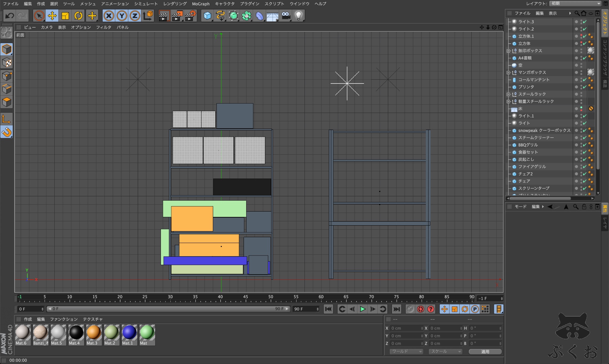Screen dimensions: 609x364
Task: Open the ワールド coordinate dropdown
Action: pyautogui.click(x=406, y=352)
